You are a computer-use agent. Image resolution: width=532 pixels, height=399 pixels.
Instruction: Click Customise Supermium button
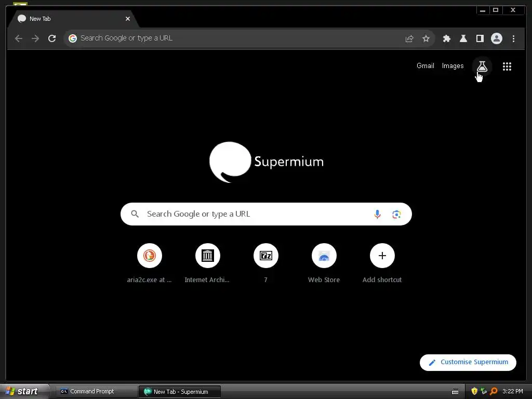pos(468,362)
